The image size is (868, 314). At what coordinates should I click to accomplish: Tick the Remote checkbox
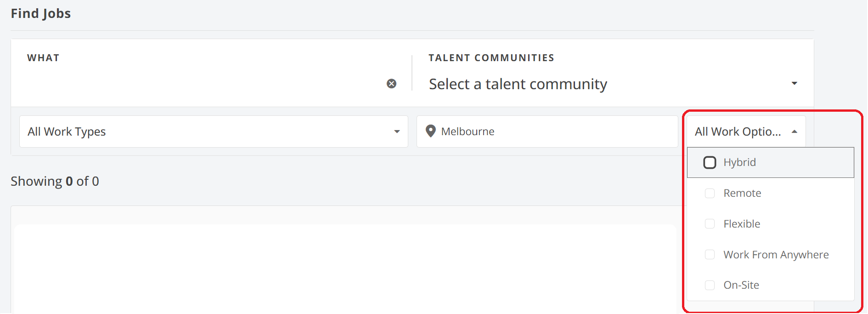pyautogui.click(x=710, y=193)
